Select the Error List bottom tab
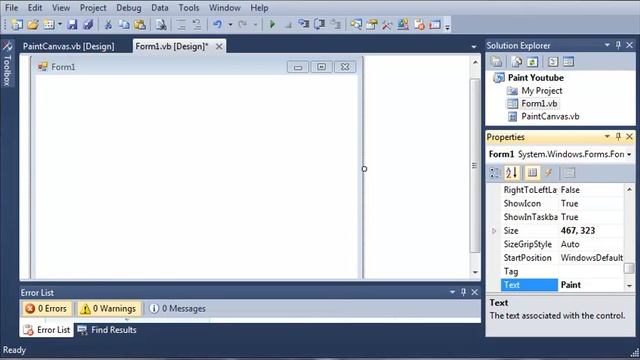The height and width of the screenshot is (360, 640). [47, 330]
